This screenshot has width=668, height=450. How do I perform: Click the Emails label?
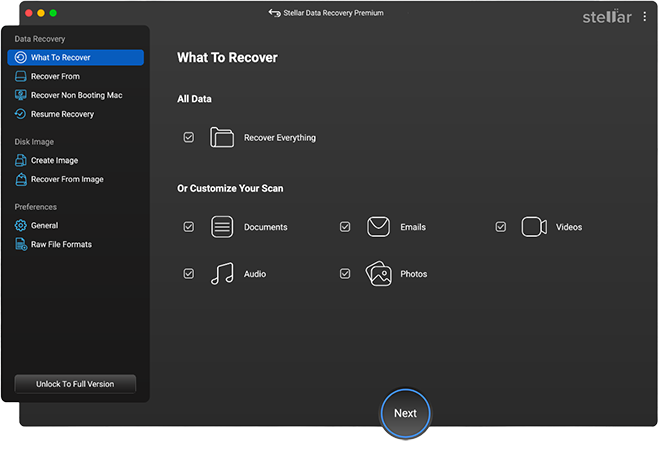click(413, 227)
